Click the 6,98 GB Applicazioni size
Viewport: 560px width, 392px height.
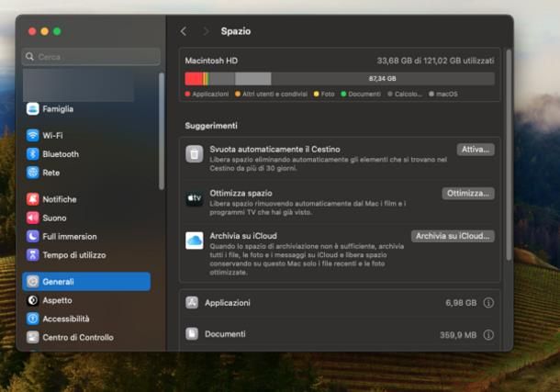coord(461,303)
